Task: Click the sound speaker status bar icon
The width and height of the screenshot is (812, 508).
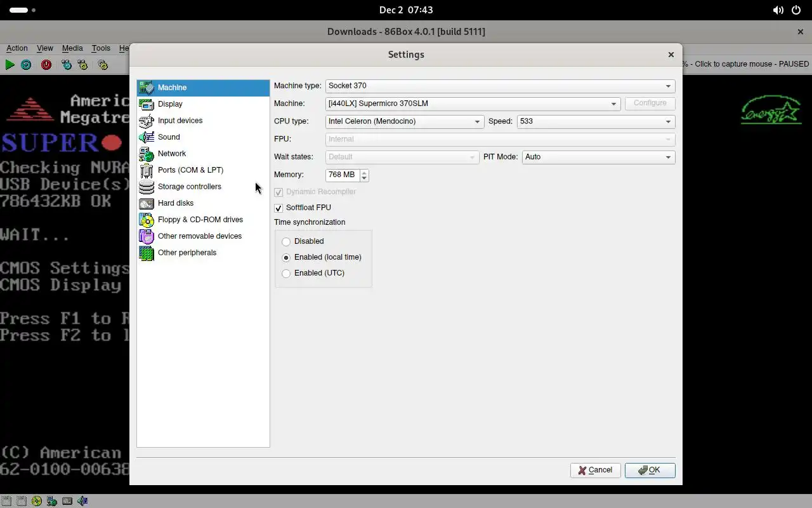Action: 82,501
